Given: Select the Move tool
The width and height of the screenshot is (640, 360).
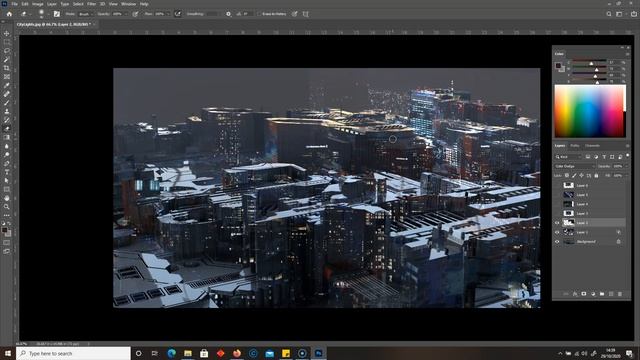Looking at the screenshot, I should pyautogui.click(x=7, y=33).
